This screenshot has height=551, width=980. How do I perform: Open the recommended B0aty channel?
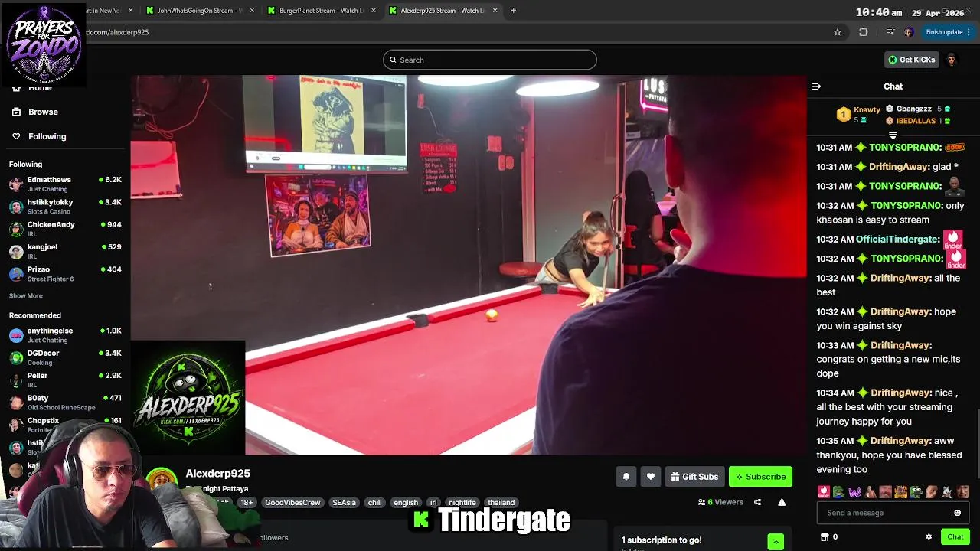coord(64,403)
